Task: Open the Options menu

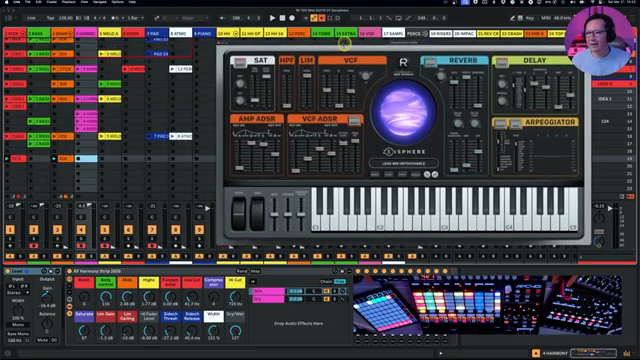Action: coord(118,2)
